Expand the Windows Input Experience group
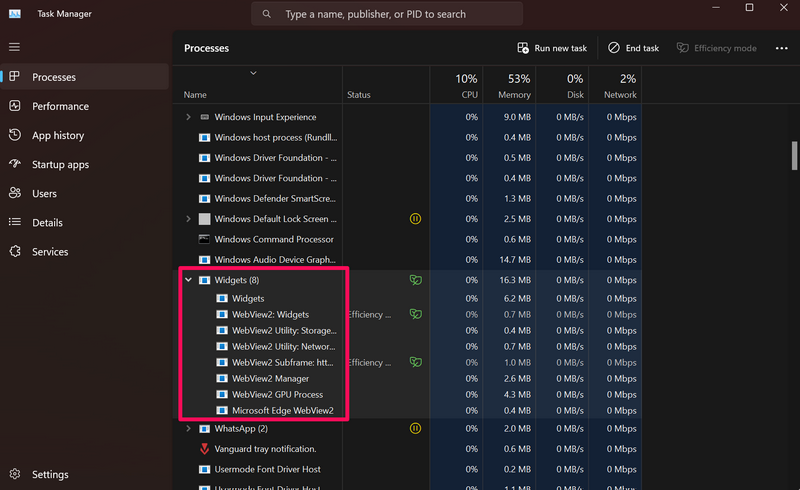Image resolution: width=800 pixels, height=490 pixels. [x=188, y=117]
